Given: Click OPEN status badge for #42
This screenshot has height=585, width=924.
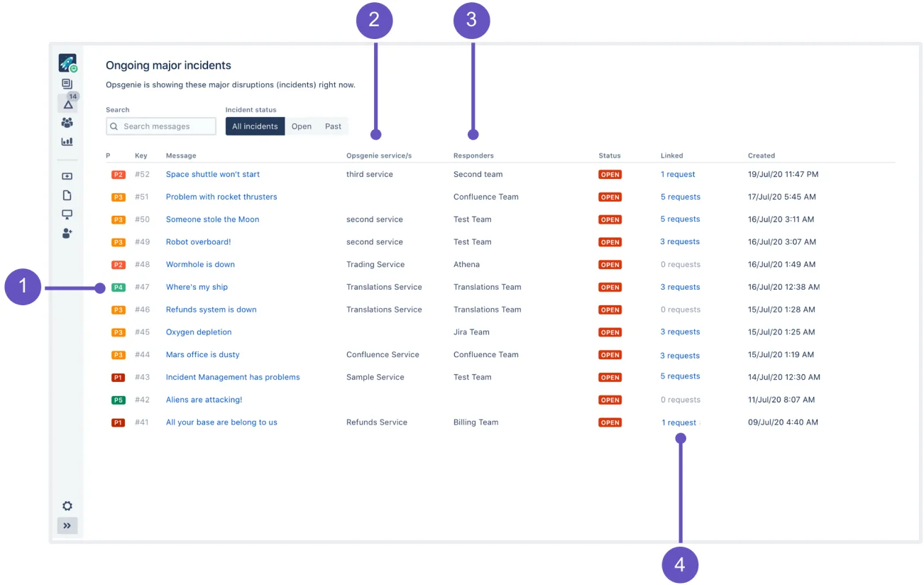Looking at the screenshot, I should 610,400.
